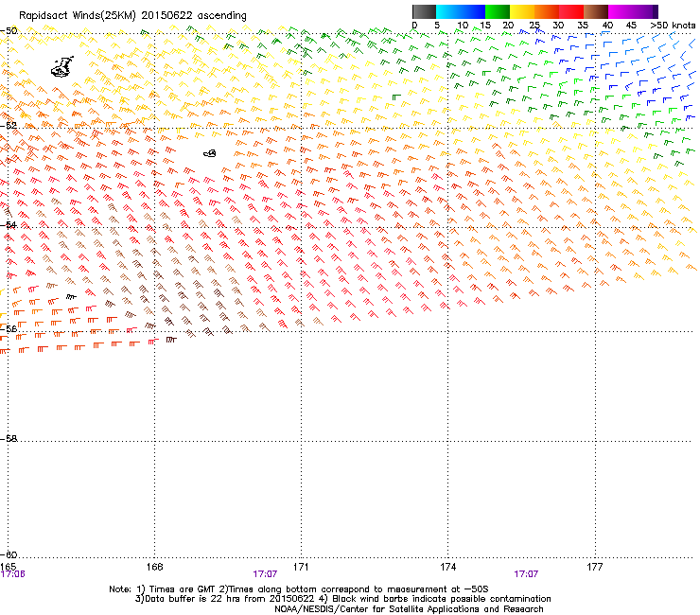Click the latitude label '-58'
Screen dimensions: 700x615
[x=9, y=439]
